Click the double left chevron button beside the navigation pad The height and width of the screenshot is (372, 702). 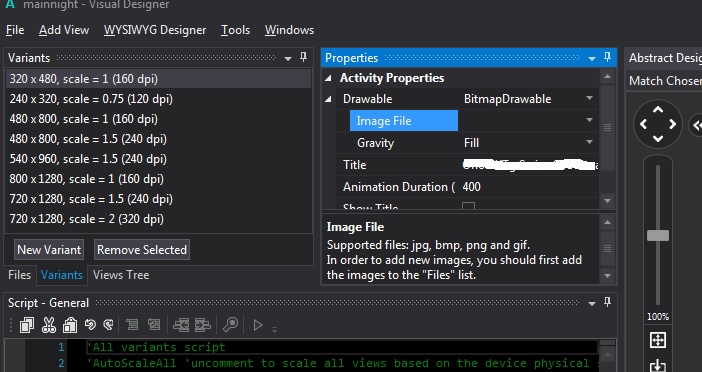click(696, 125)
